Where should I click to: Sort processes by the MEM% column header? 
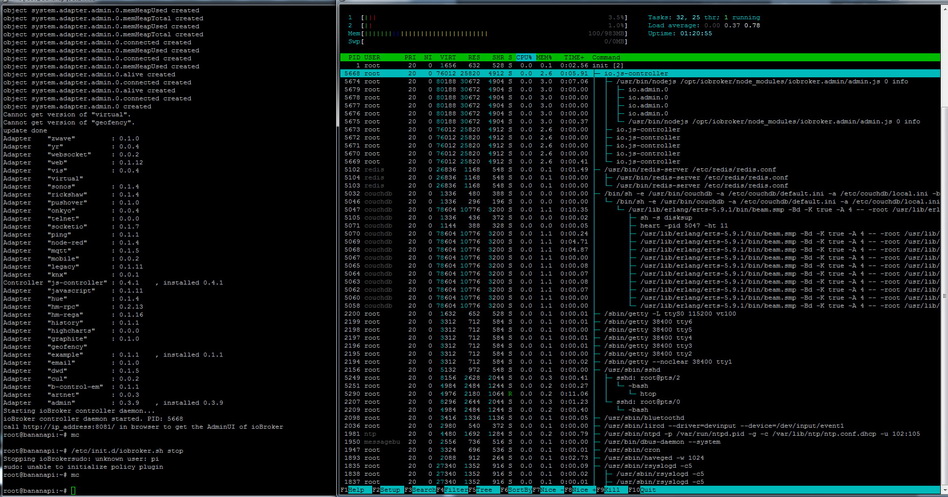pos(546,57)
